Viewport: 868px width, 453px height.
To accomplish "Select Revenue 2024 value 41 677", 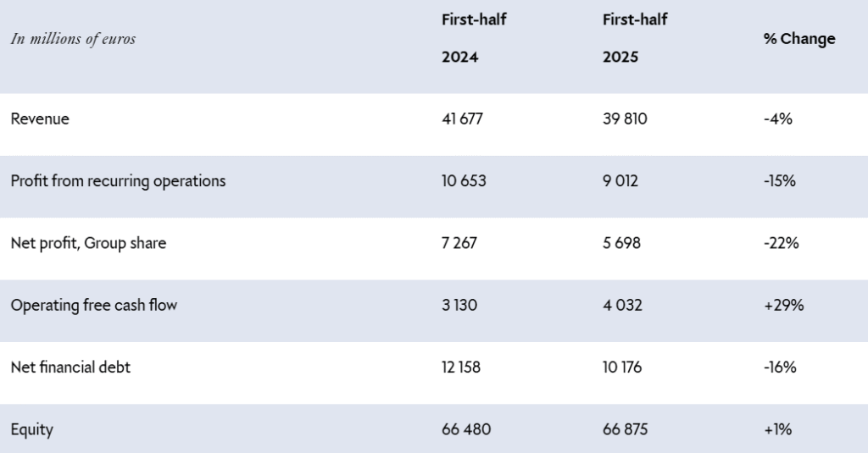I will click(462, 119).
